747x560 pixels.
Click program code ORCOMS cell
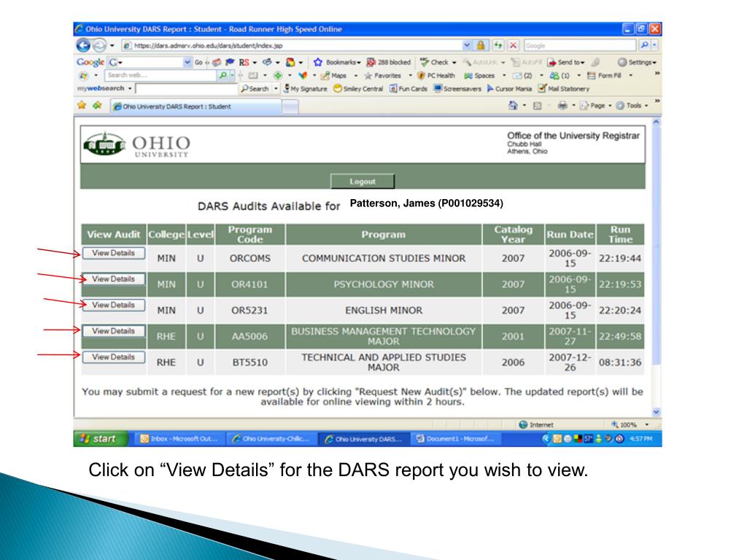click(x=250, y=258)
